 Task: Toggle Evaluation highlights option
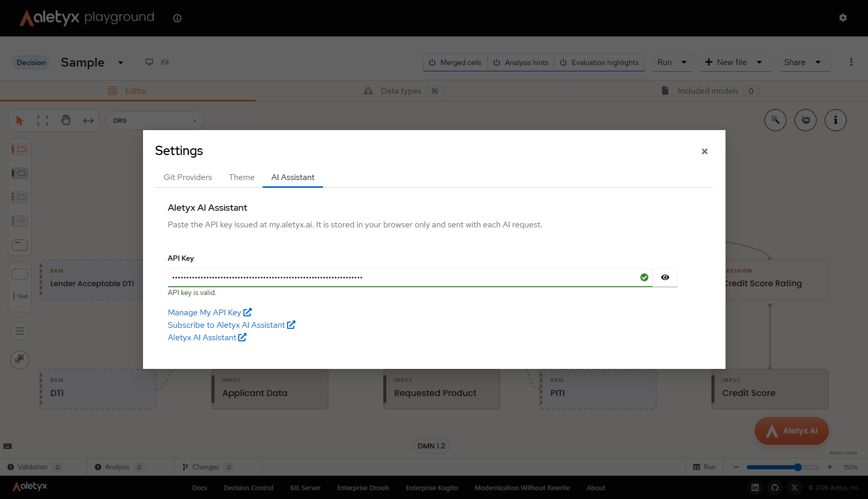pyautogui.click(x=599, y=62)
